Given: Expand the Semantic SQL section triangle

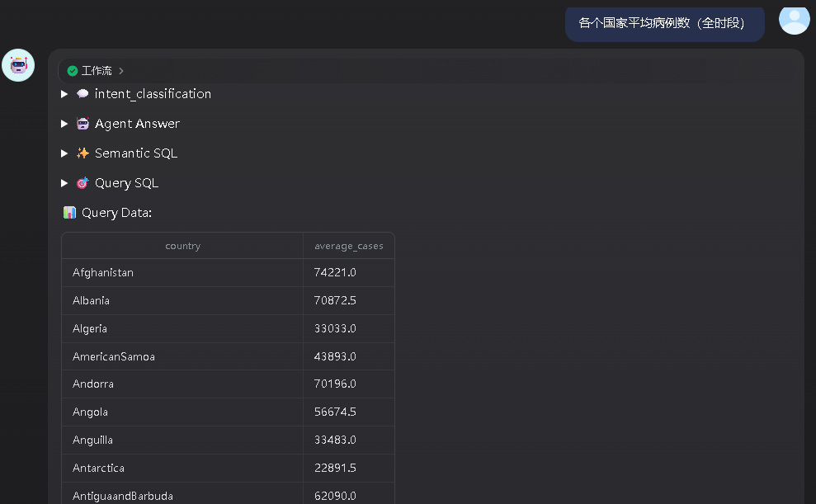Looking at the screenshot, I should click(x=64, y=153).
